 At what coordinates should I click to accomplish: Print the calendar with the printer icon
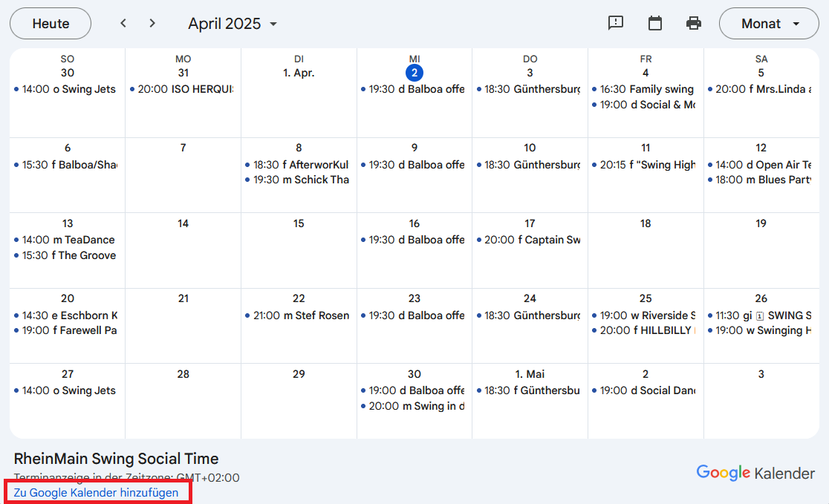pyautogui.click(x=694, y=23)
